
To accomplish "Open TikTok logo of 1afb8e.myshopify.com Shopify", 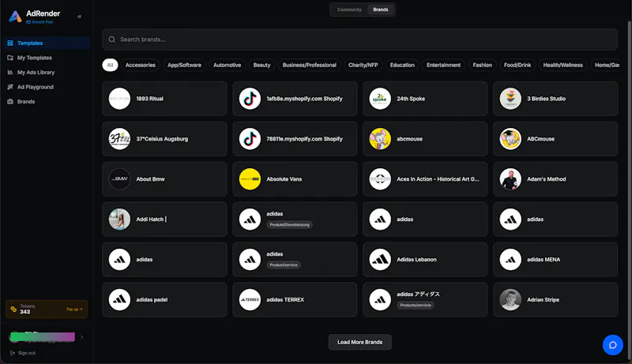I will (250, 99).
